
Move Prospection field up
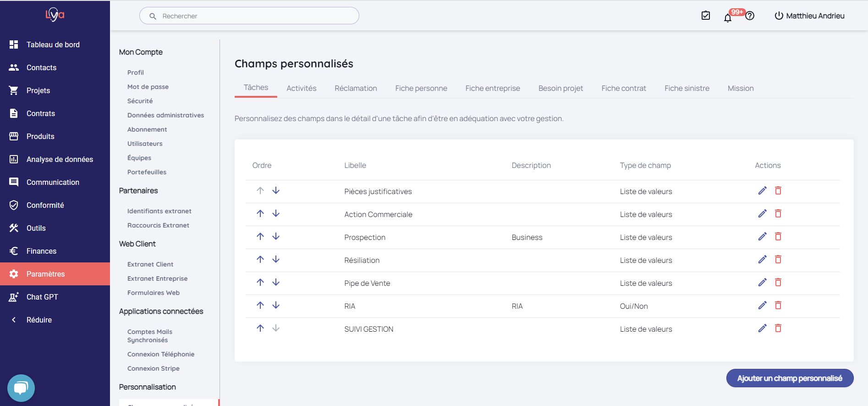(x=260, y=236)
